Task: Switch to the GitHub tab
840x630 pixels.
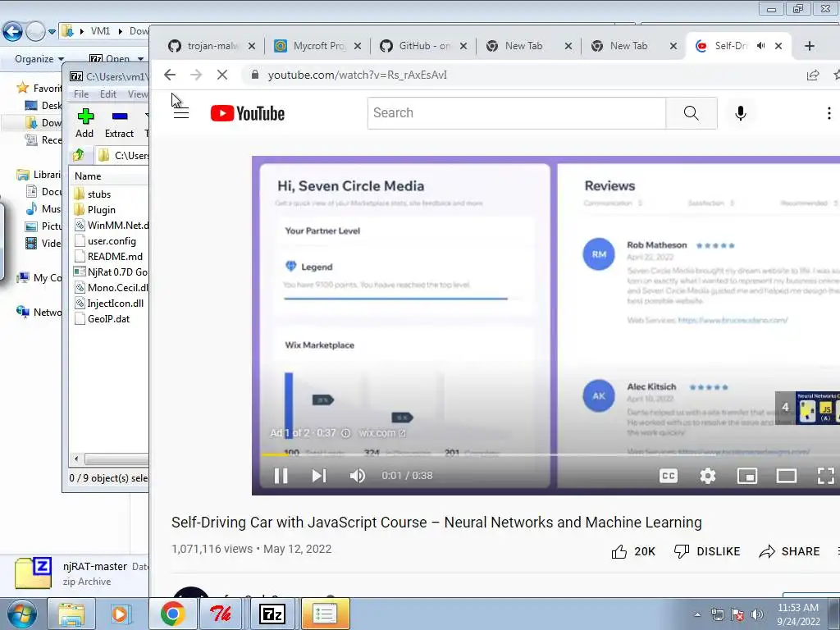Action: tap(423, 46)
